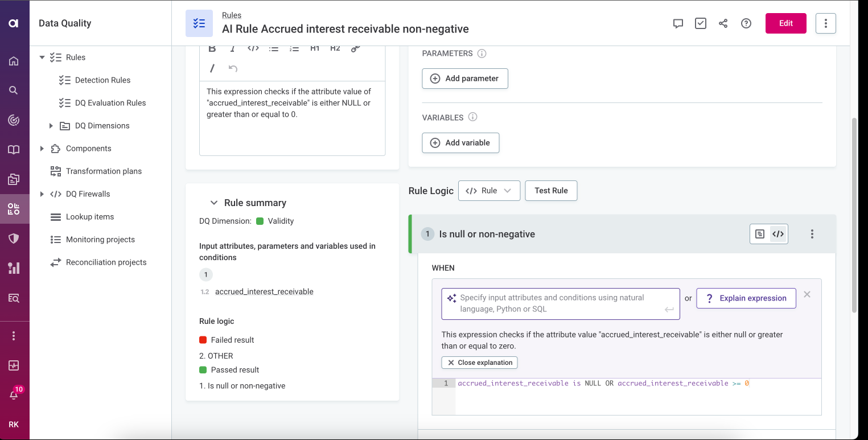Click the tasks checkmark icon in header
This screenshot has width=868, height=440.
coord(701,23)
